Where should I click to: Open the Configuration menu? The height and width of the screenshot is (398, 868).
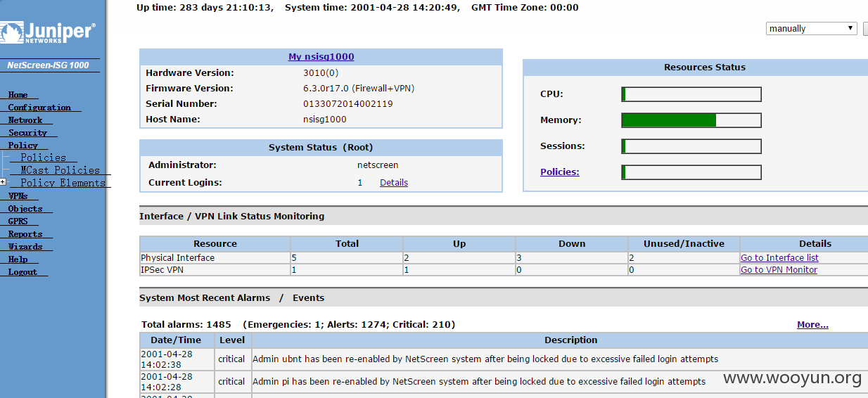pos(39,108)
